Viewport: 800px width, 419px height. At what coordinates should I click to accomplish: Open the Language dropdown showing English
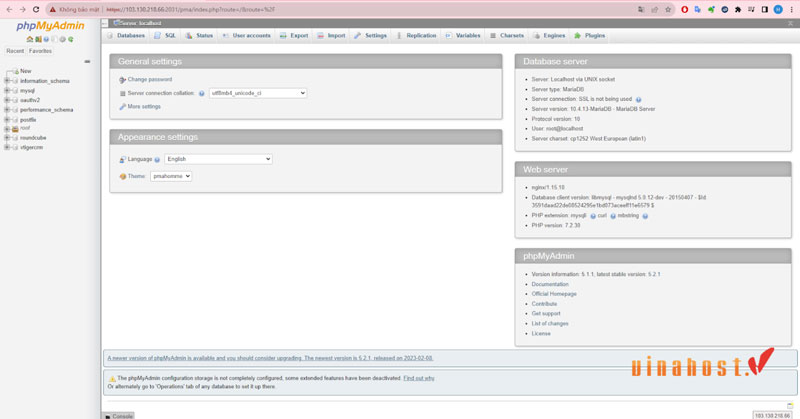[x=218, y=159]
